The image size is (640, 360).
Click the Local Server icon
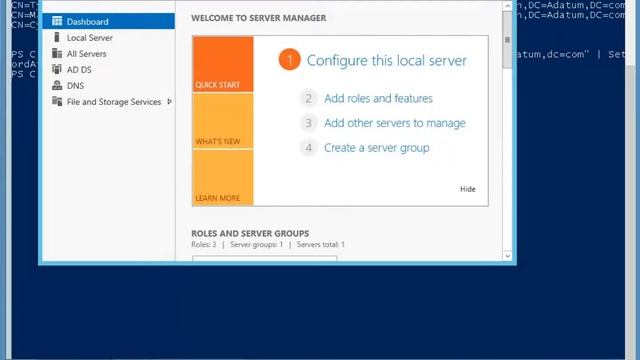tap(57, 37)
